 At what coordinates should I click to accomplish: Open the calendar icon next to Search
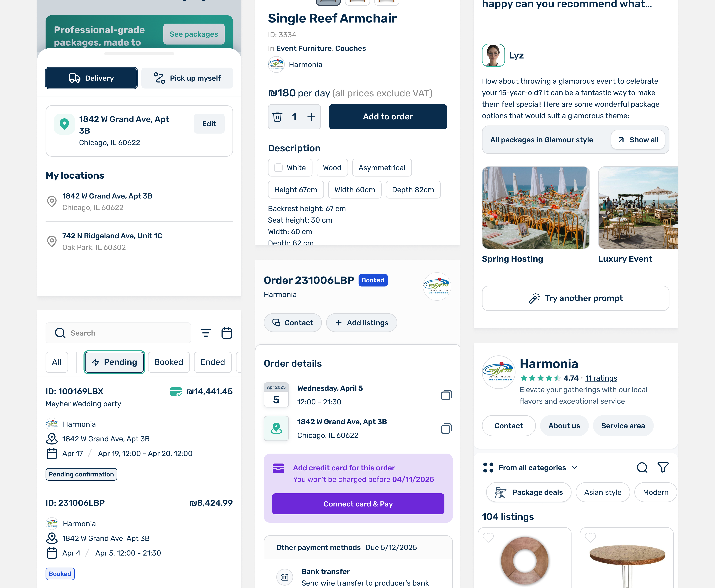click(x=227, y=333)
